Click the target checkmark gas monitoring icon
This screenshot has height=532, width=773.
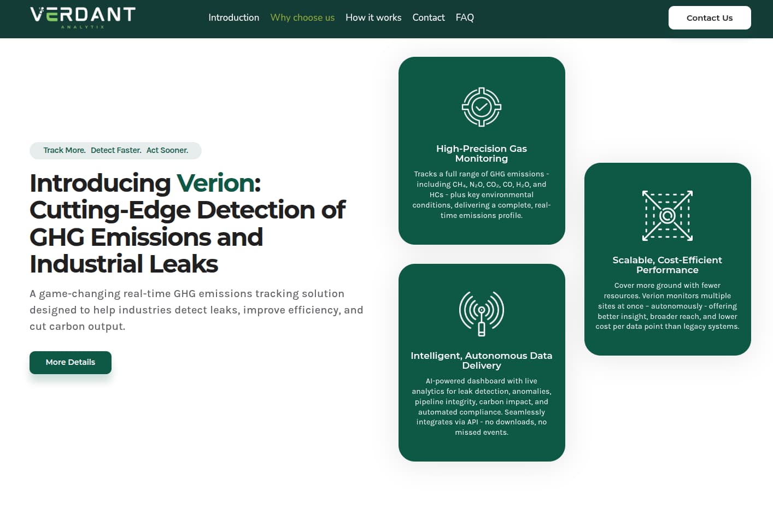click(482, 107)
